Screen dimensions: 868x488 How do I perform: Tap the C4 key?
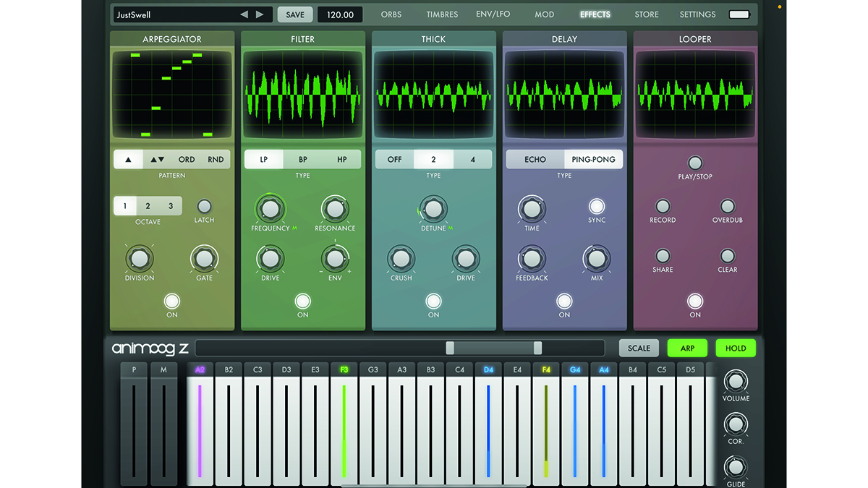tap(459, 425)
